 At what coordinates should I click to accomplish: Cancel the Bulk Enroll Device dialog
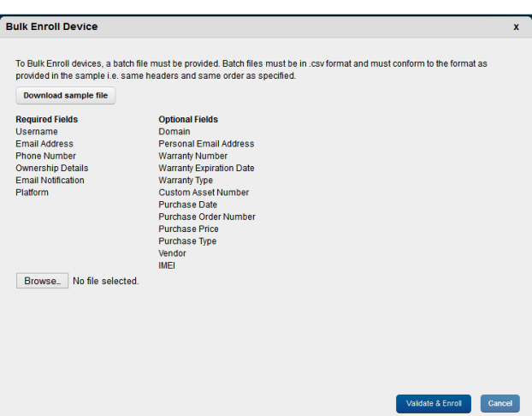tap(499, 403)
